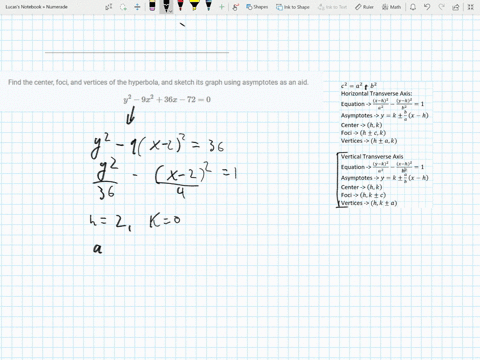Click 'Horizontal Transverse Axis:' heading

(376, 94)
